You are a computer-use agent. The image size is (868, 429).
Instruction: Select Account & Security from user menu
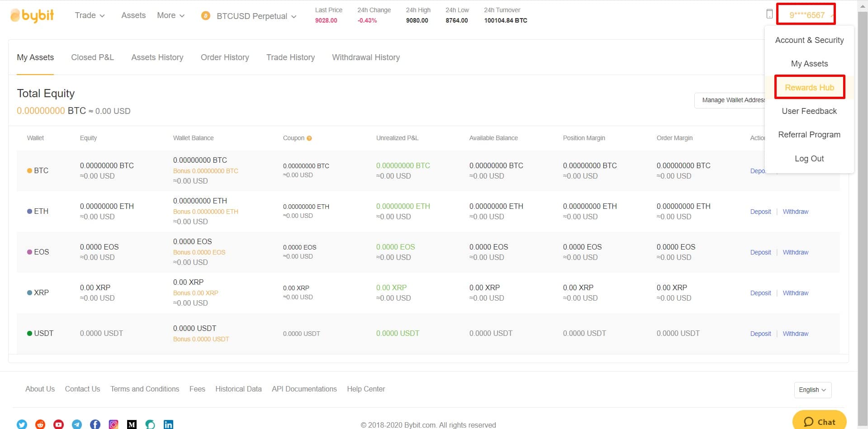tap(809, 40)
